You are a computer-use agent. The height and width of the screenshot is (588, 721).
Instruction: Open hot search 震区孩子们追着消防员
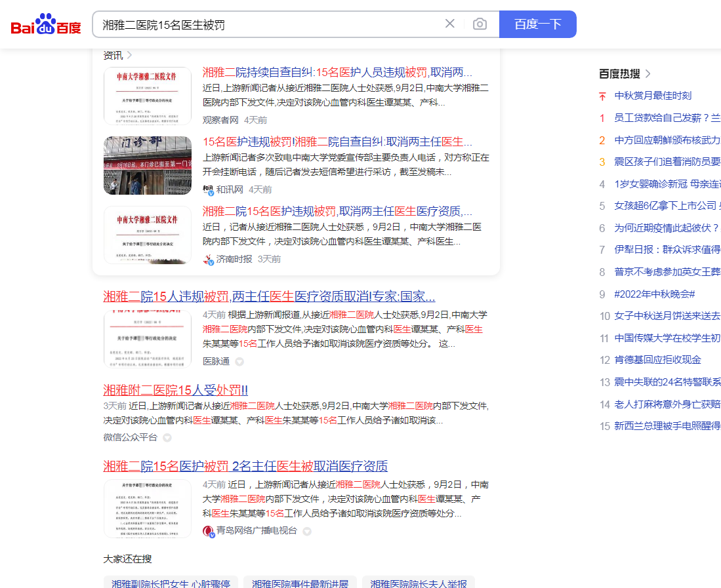coord(667,162)
